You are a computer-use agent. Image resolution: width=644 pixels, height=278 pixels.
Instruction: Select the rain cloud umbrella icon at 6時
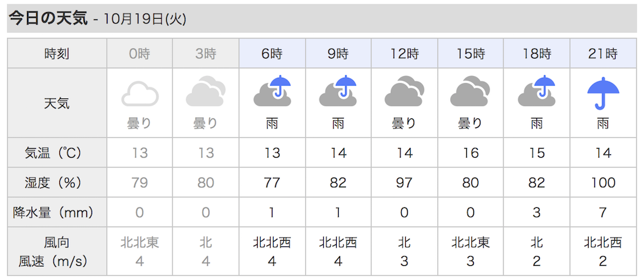point(272,91)
